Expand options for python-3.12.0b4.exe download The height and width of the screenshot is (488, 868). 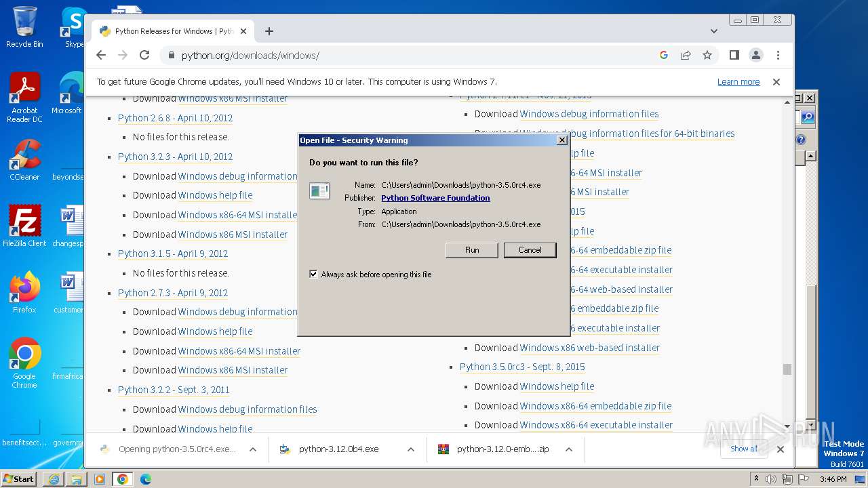pyautogui.click(x=411, y=449)
